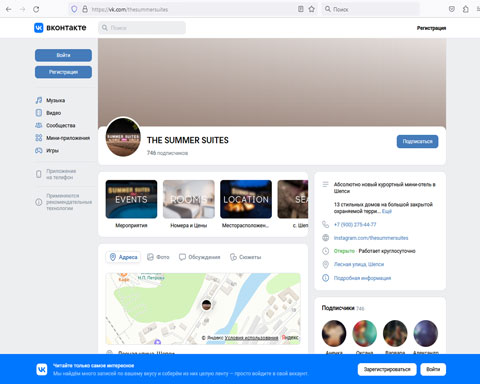480x384 pixels.
Task: Switch to the Сюжеты tab
Action: 245,257
